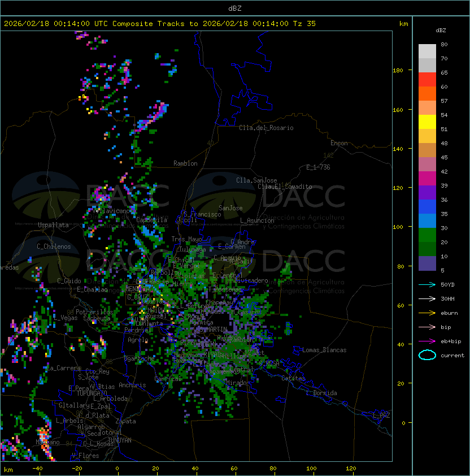Click the 'Clla.del_Rosario' map label
Image resolution: width=470 pixels, height=476 pixels.
coord(266,128)
